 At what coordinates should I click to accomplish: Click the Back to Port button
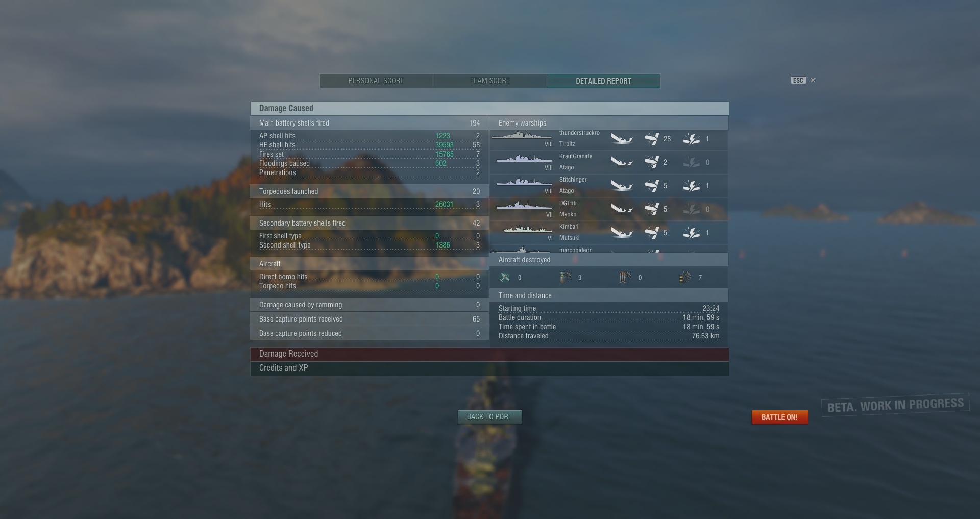point(489,417)
